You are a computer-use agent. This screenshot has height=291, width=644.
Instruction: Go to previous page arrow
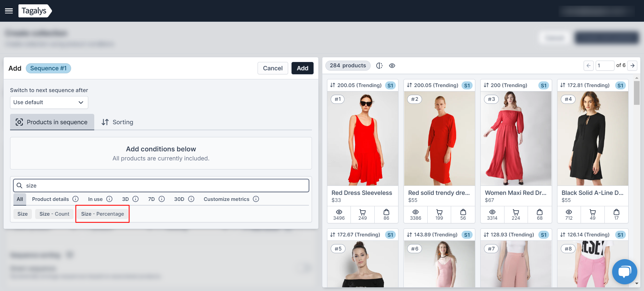(589, 66)
